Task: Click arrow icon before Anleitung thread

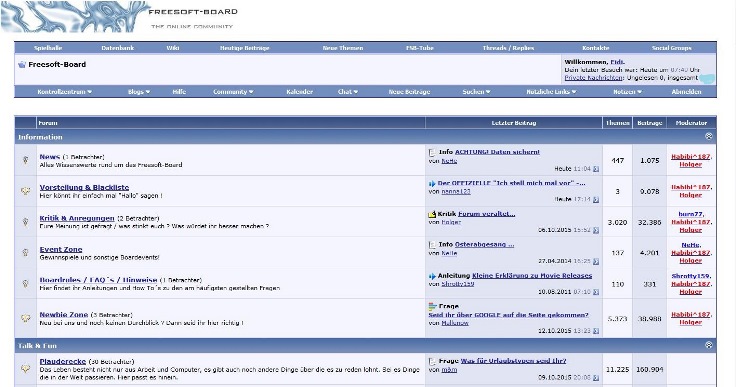Action: pos(432,276)
